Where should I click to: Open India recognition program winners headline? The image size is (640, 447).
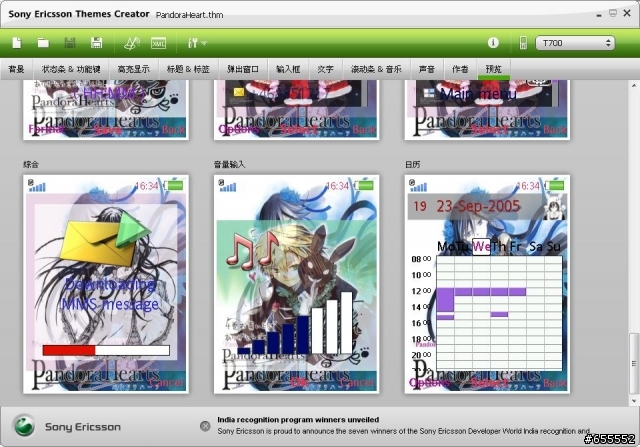[298, 420]
